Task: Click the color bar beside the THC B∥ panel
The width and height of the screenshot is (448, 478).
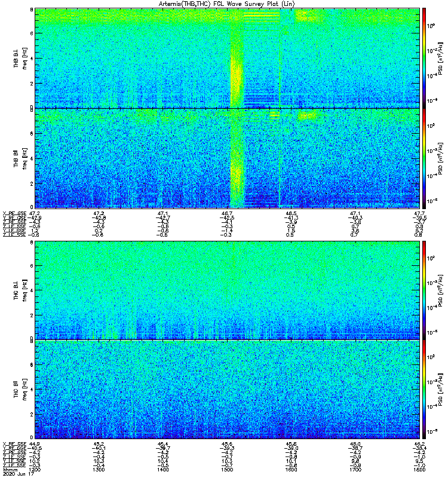Action: click(x=424, y=390)
